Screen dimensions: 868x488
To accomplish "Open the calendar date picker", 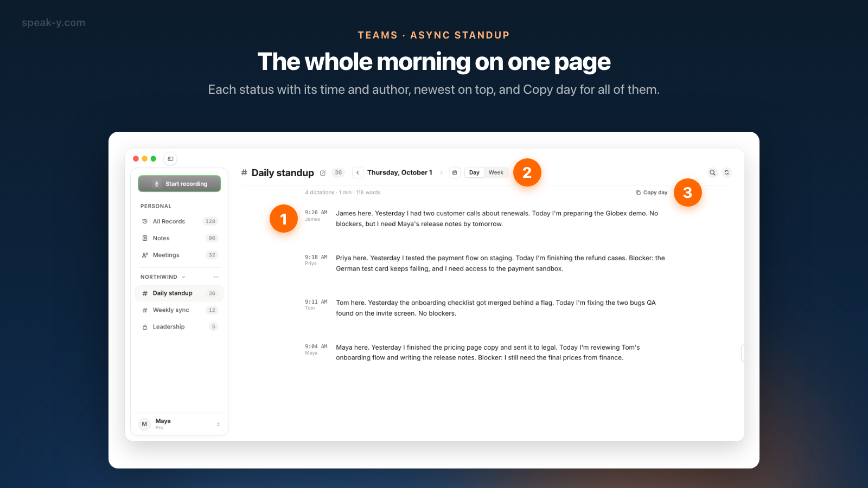I will point(455,172).
